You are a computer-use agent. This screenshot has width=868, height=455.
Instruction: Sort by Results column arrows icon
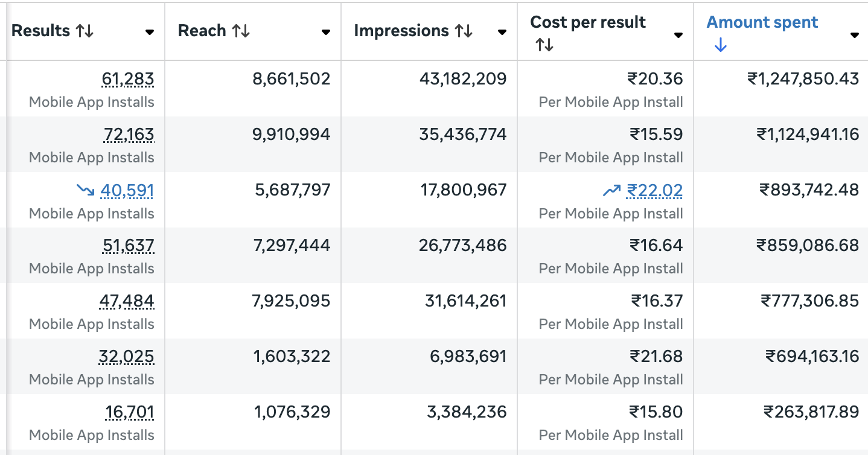(85, 31)
